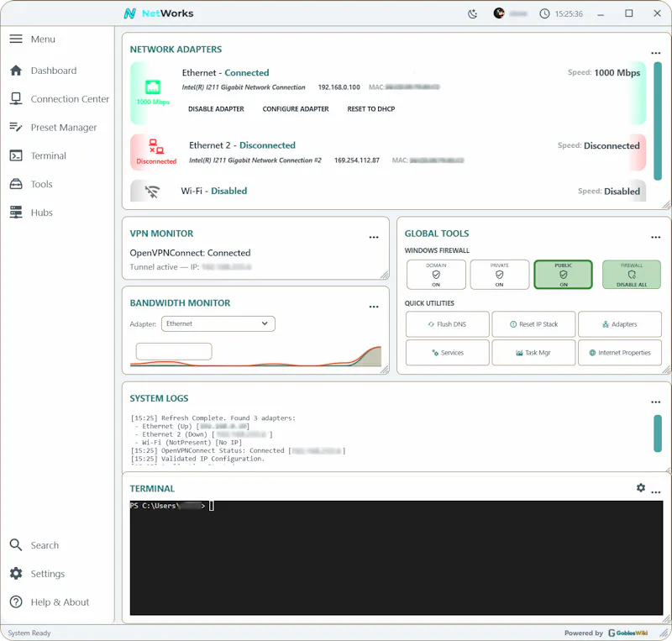Toggle the Public firewall profile
Screen dimensions: 672x641
click(563, 275)
